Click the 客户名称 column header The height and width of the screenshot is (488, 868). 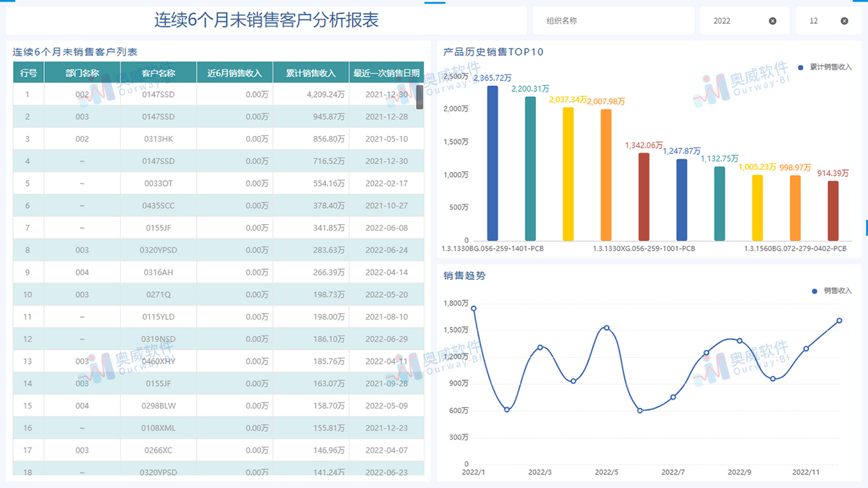[x=158, y=72]
